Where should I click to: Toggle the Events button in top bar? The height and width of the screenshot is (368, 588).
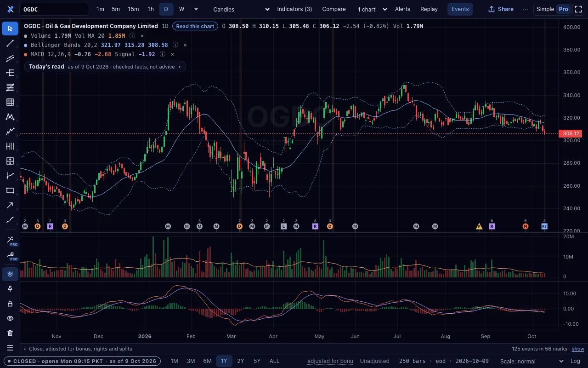tap(460, 9)
